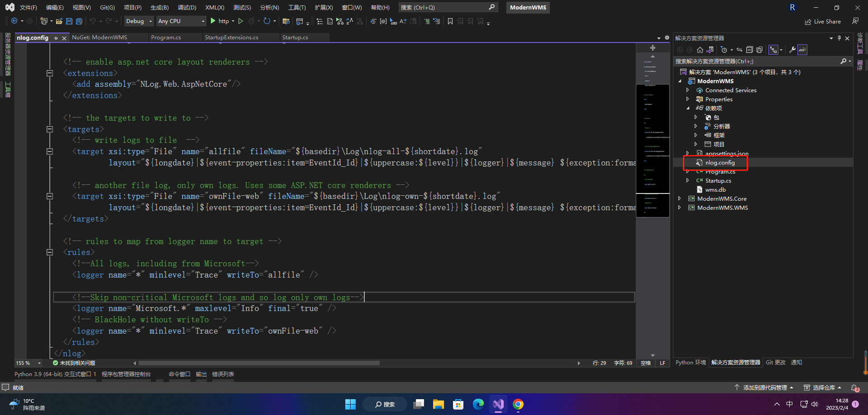The image size is (868, 415).
Task: Collapse the extensions XML block
Action: [50, 73]
